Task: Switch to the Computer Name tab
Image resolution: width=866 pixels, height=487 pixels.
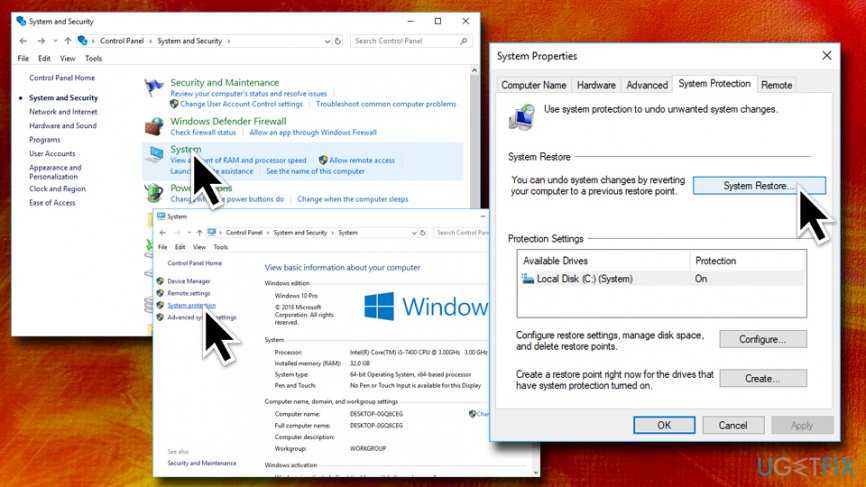Action: point(534,85)
